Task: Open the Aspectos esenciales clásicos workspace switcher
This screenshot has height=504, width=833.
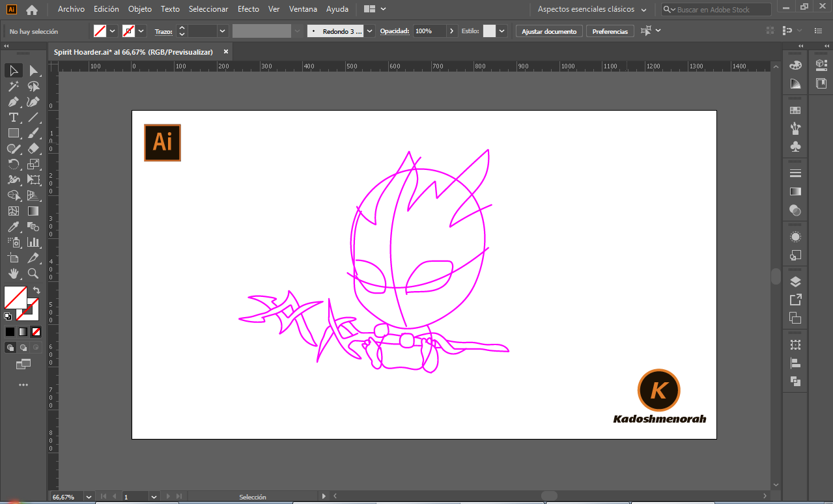Action: [591, 10]
